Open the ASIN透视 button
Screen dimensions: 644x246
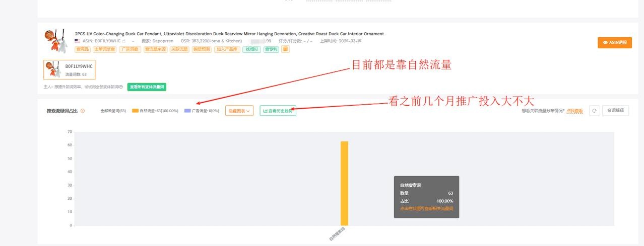[614, 43]
